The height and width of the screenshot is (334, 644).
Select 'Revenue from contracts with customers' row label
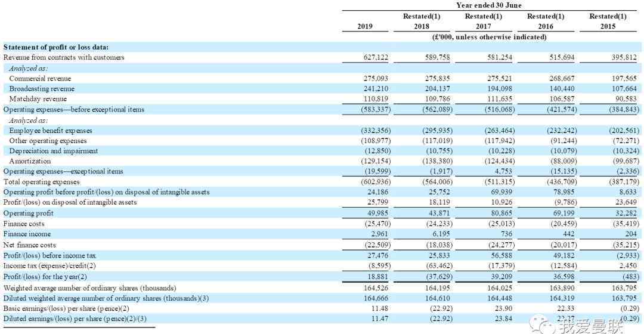(64, 57)
